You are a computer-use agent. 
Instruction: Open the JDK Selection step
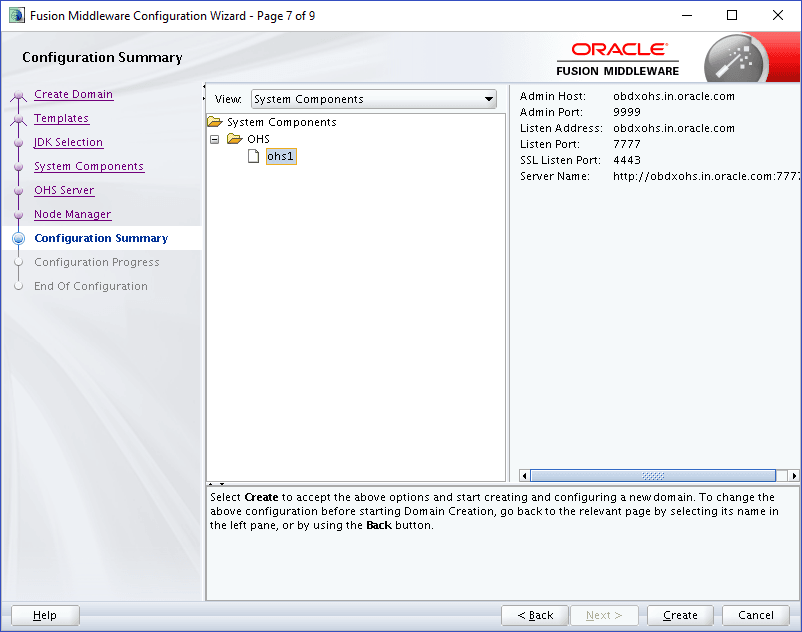click(69, 143)
